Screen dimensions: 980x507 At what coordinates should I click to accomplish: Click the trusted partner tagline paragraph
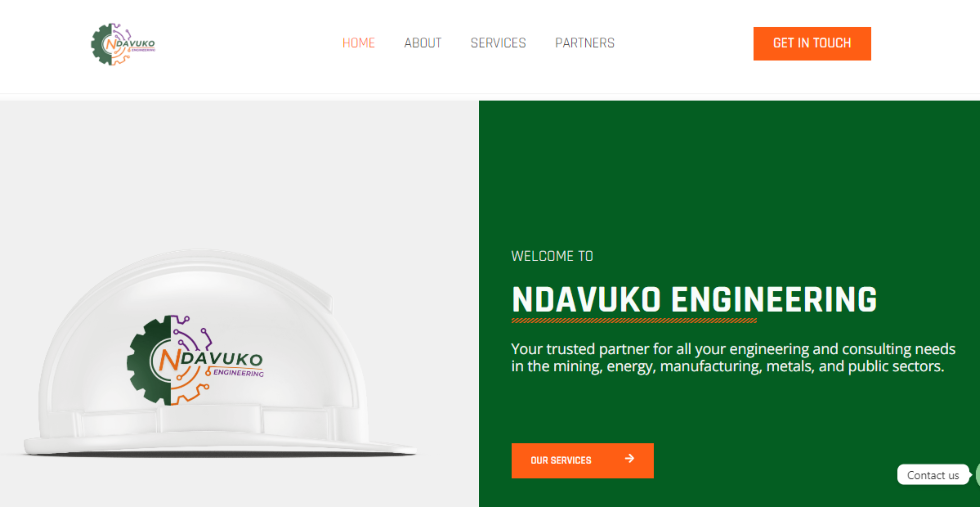coord(733,357)
